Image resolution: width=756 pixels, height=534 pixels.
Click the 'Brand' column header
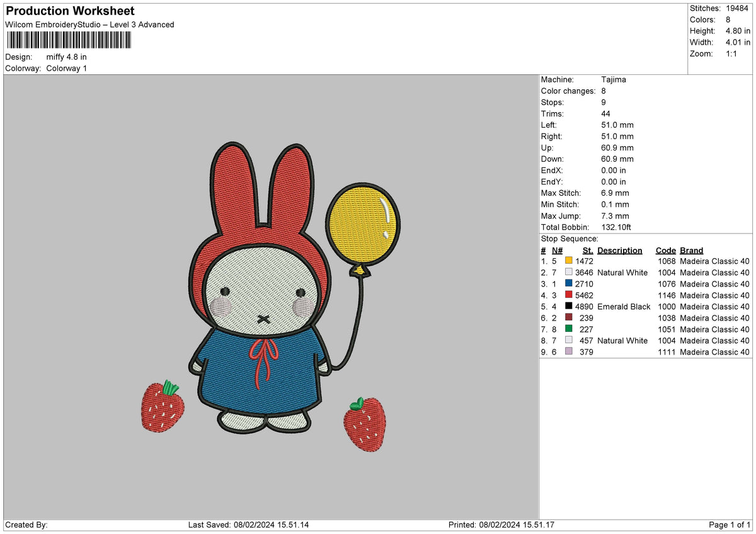point(692,251)
